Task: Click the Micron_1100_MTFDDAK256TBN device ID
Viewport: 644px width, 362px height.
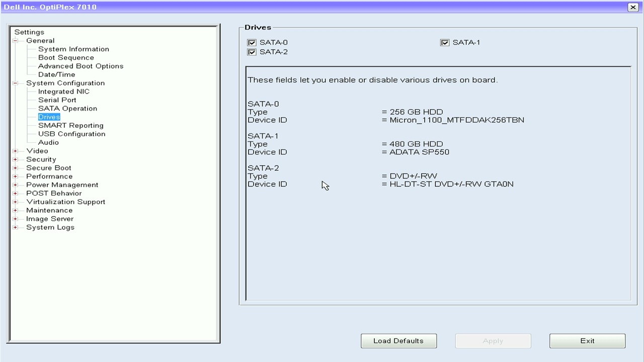Action: [x=457, y=120]
